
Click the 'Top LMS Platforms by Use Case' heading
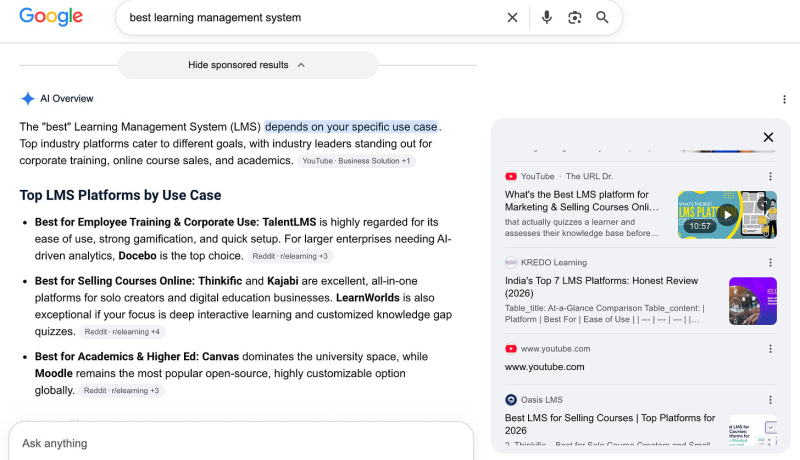[120, 195]
